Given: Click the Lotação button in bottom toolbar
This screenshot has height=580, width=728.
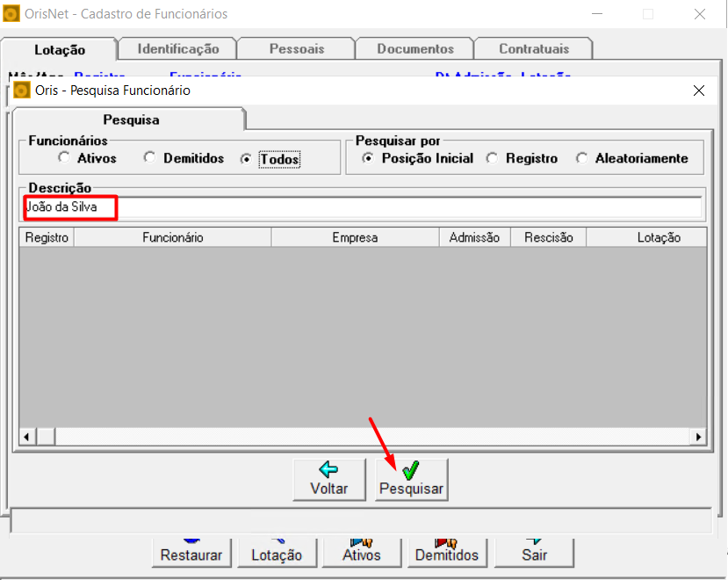Looking at the screenshot, I should click(277, 553).
